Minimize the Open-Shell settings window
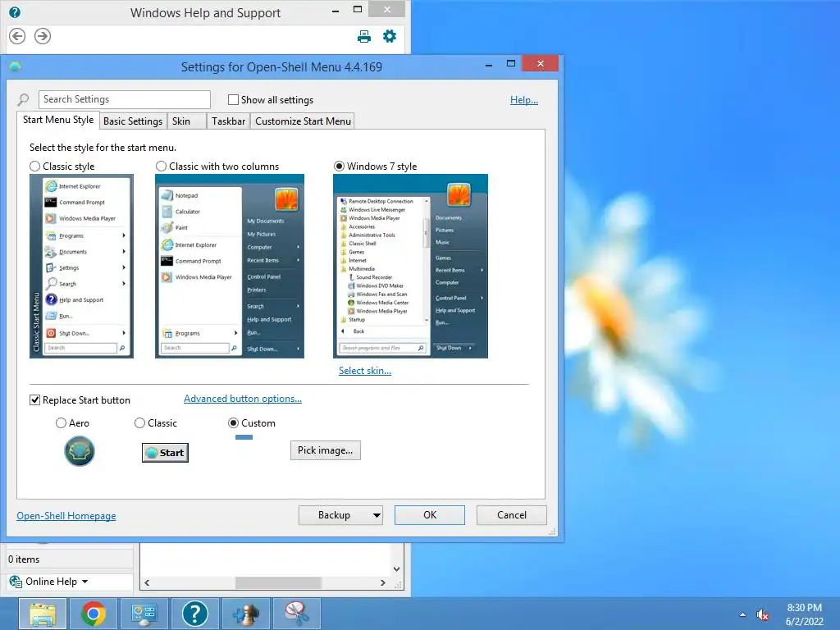Screen dimensions: 840x630 pyautogui.click(x=489, y=65)
